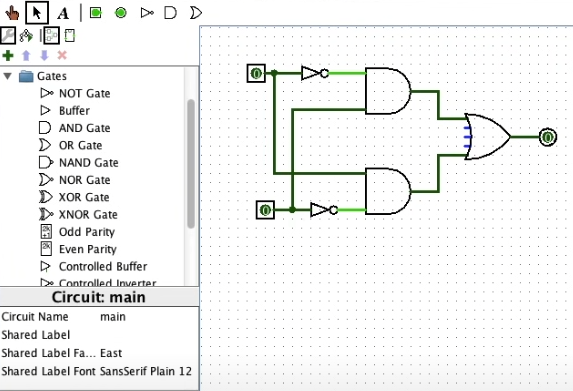Select upper AND gate on canvas
The height and width of the screenshot is (391, 573).
tap(388, 91)
